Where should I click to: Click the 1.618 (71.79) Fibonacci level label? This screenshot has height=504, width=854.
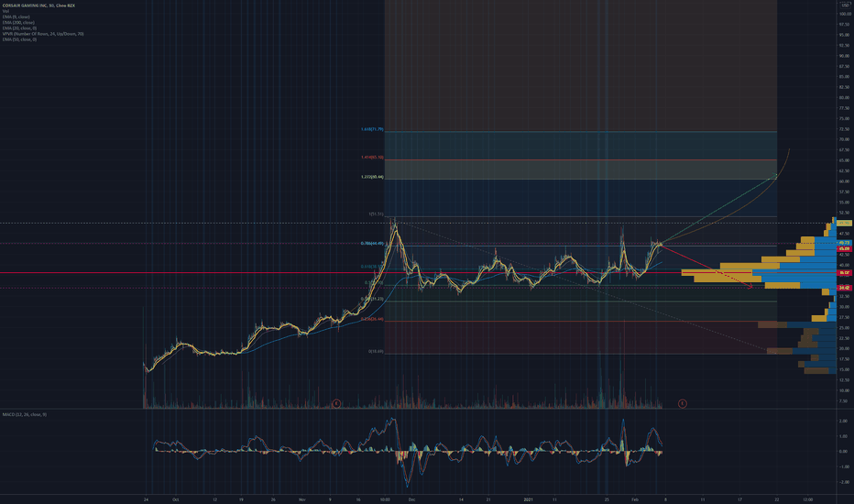click(x=372, y=130)
